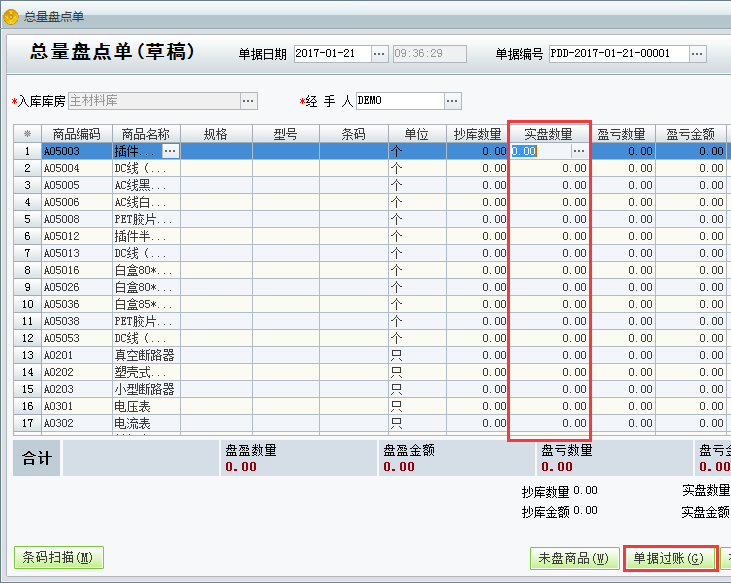This screenshot has height=583, width=731.
Task: Open product picker in 插件 name cell
Action: click(x=170, y=151)
